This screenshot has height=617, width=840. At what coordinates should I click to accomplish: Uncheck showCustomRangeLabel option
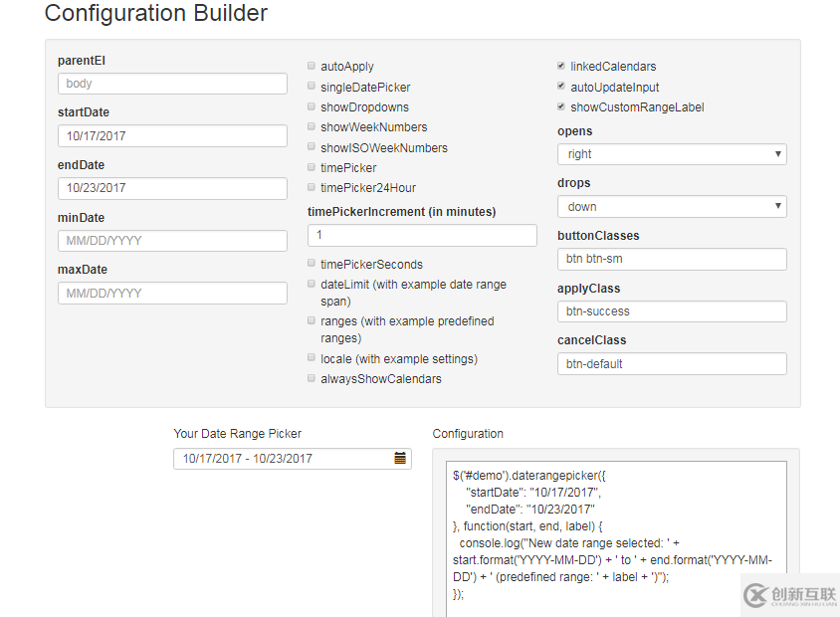coord(561,107)
